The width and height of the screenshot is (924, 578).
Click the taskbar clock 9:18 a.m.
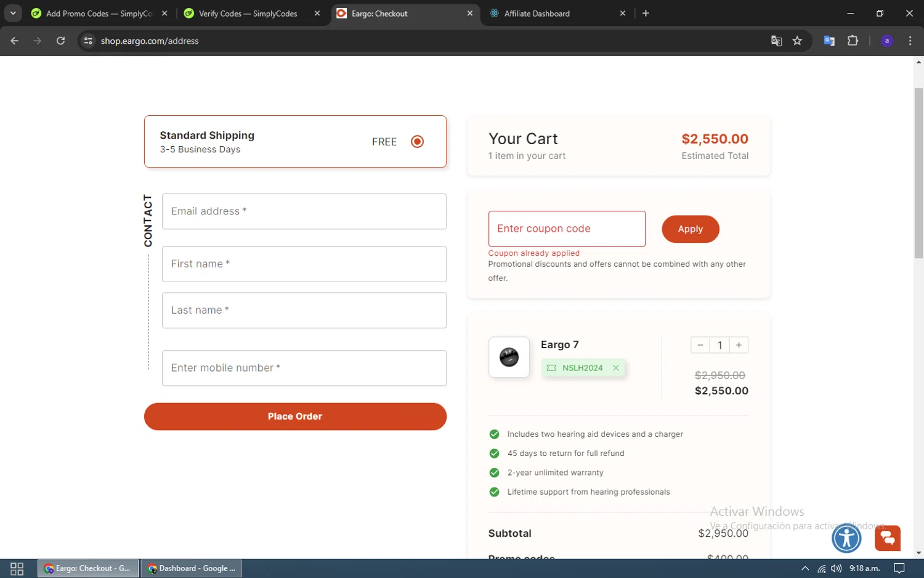(x=865, y=568)
